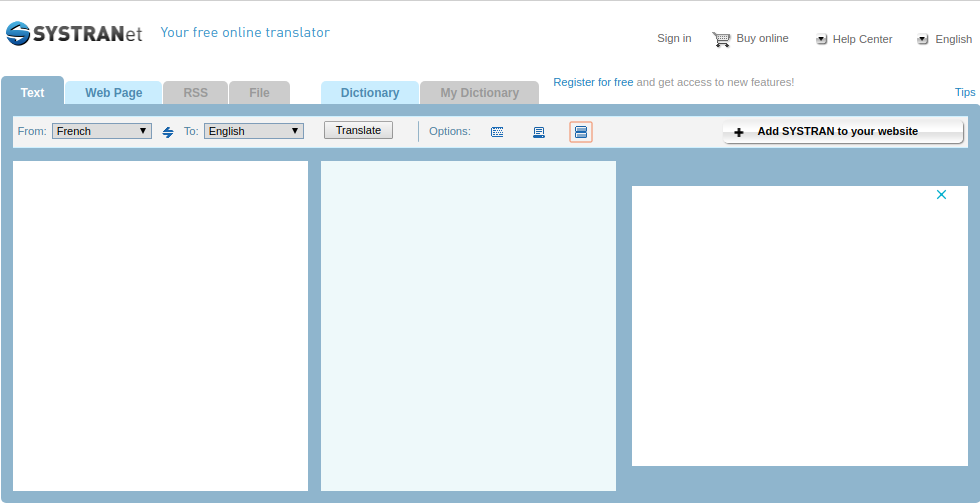Open the My Dictionary tab
The height and width of the screenshot is (504, 980).
coord(479,93)
